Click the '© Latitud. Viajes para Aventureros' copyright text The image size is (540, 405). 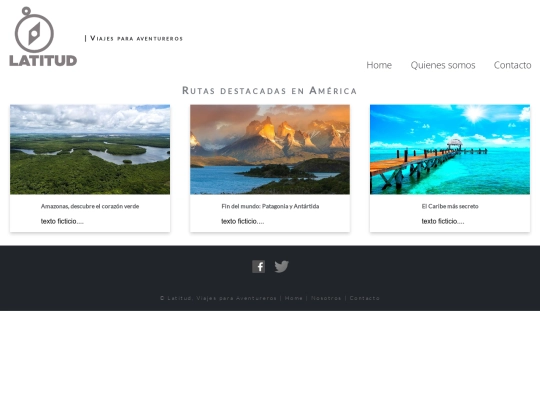tap(218, 298)
